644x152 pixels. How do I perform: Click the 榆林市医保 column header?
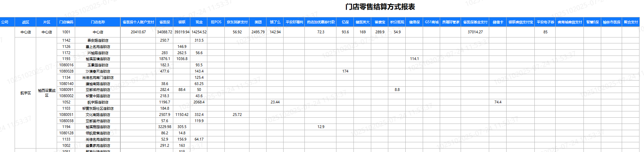point(612,22)
